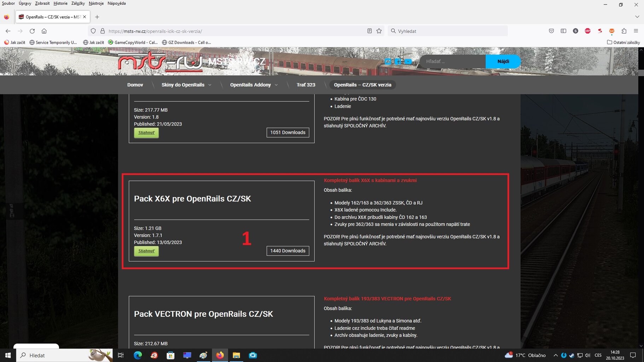Screen dimensions: 644x362
Task: Open the Steam tray icon
Action: click(572, 355)
